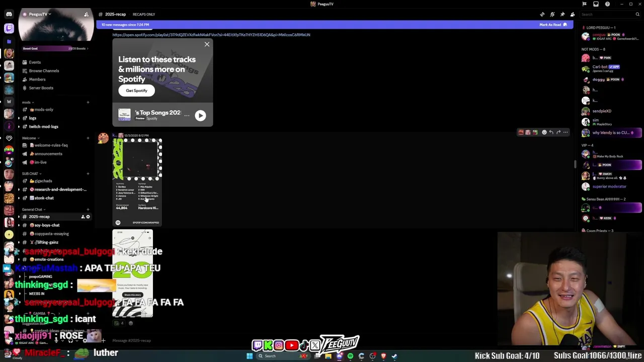644x362 pixels.
Task: Open the W server icon
Action: click(9, 102)
